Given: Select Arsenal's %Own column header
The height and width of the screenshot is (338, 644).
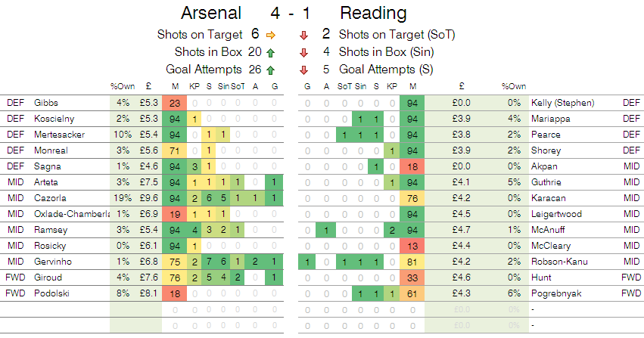Looking at the screenshot, I should point(123,86).
